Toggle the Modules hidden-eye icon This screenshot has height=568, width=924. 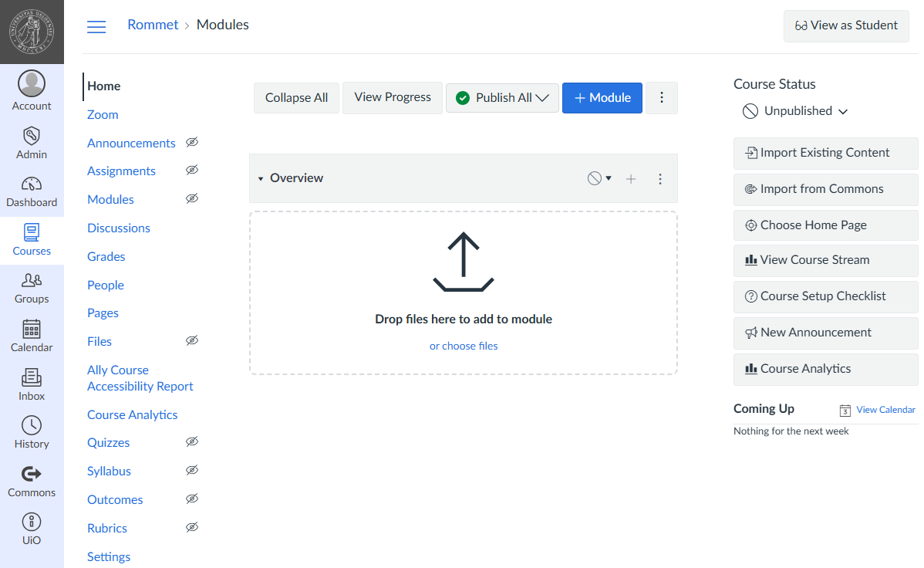pos(192,198)
